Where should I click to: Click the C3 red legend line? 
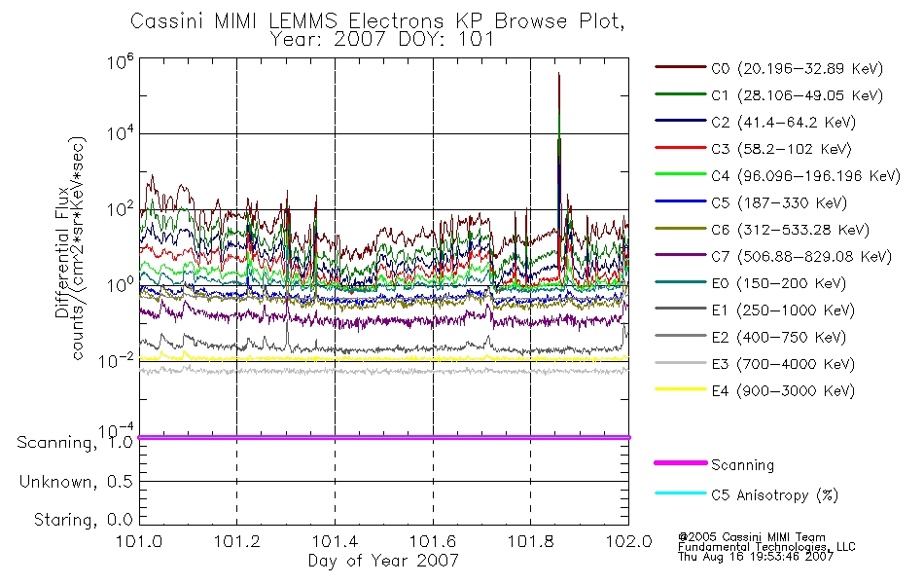pyautogui.click(x=681, y=148)
